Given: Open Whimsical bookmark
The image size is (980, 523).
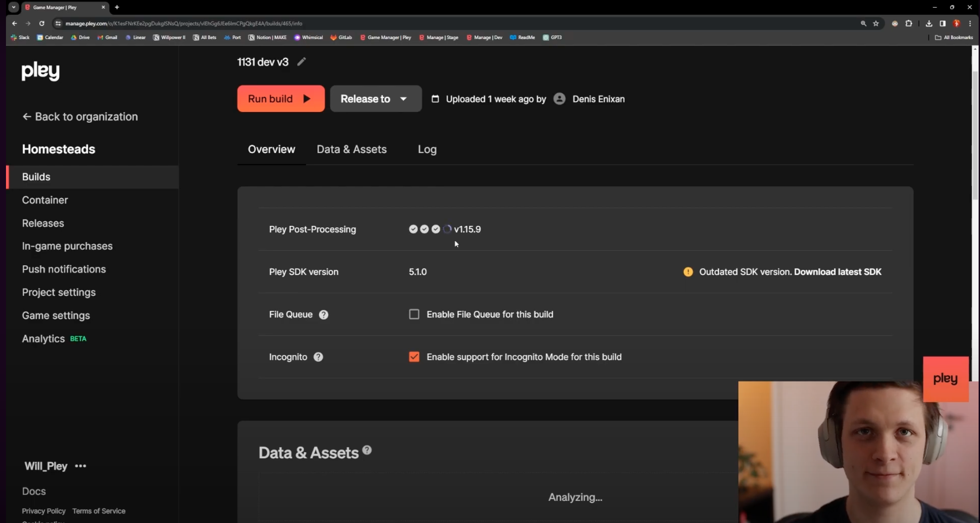Looking at the screenshot, I should [309, 37].
